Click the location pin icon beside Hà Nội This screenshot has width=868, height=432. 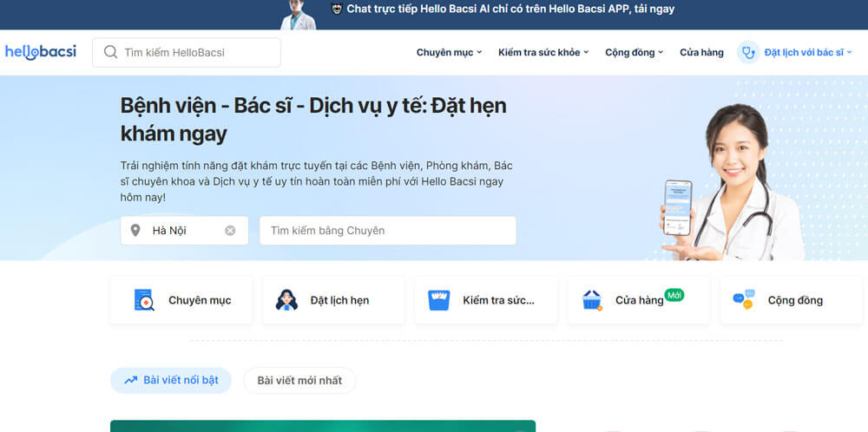(x=135, y=231)
